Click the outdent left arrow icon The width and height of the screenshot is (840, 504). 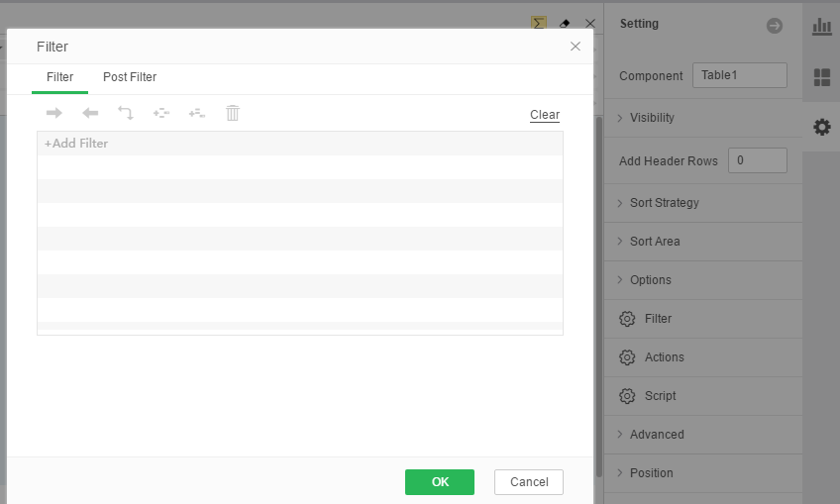coord(90,113)
